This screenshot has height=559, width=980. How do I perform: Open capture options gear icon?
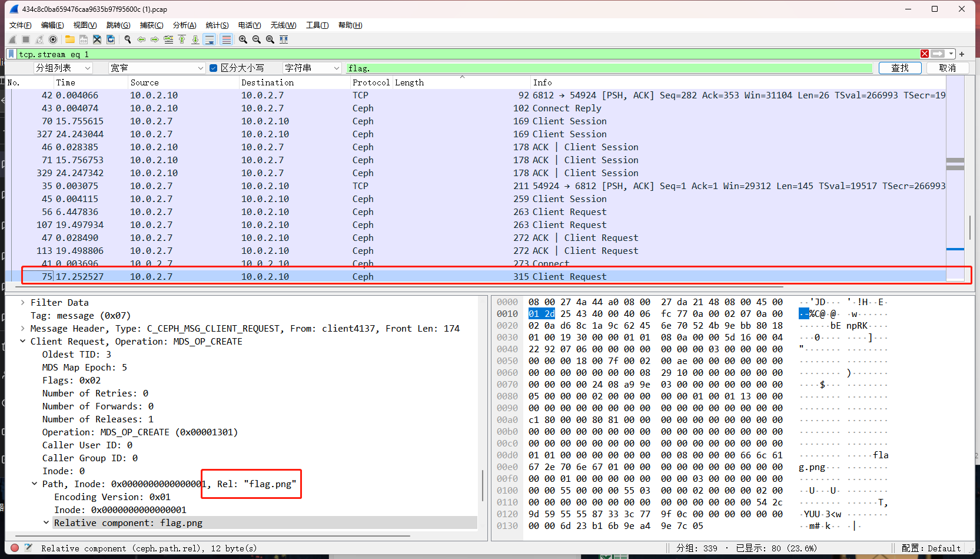click(x=53, y=39)
